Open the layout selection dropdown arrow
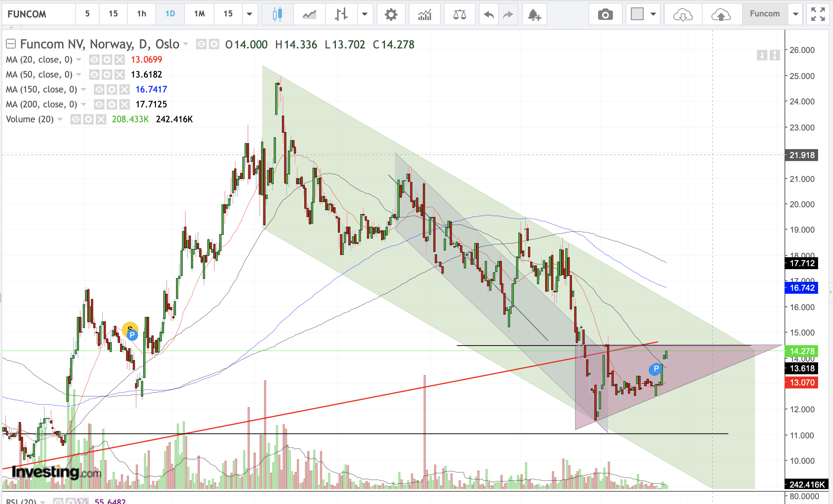The image size is (833, 504). coord(653,15)
